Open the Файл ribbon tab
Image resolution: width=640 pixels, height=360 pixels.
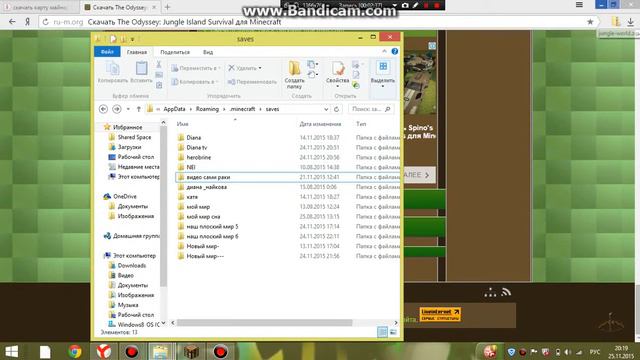(107, 52)
